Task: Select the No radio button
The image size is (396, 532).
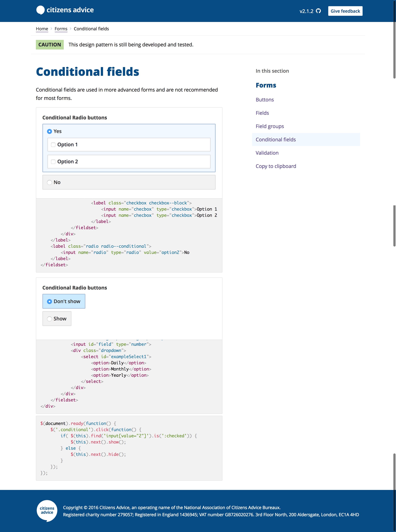Action: [x=50, y=182]
